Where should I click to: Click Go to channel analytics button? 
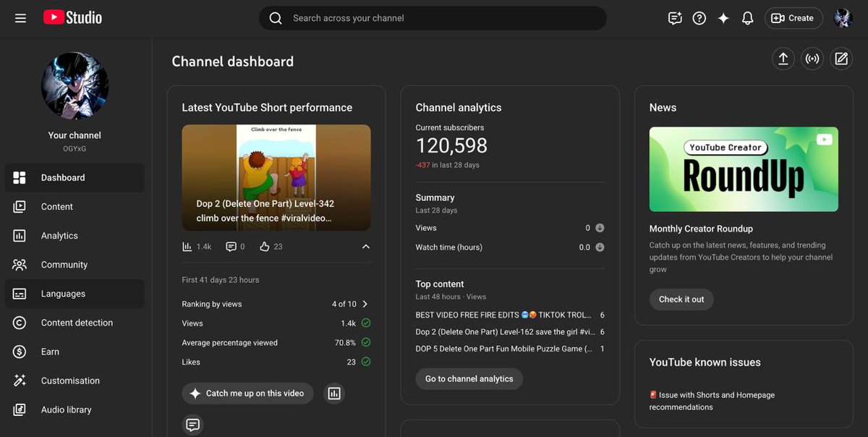pyautogui.click(x=469, y=379)
